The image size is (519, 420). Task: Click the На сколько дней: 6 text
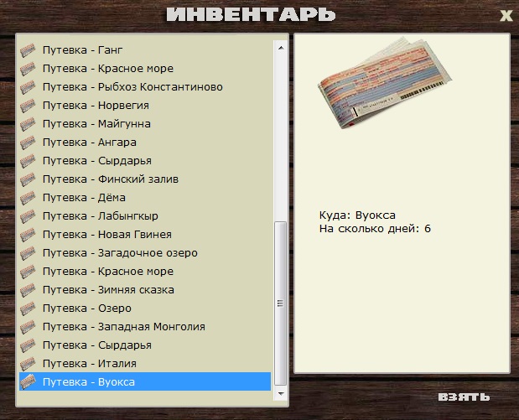(x=375, y=229)
